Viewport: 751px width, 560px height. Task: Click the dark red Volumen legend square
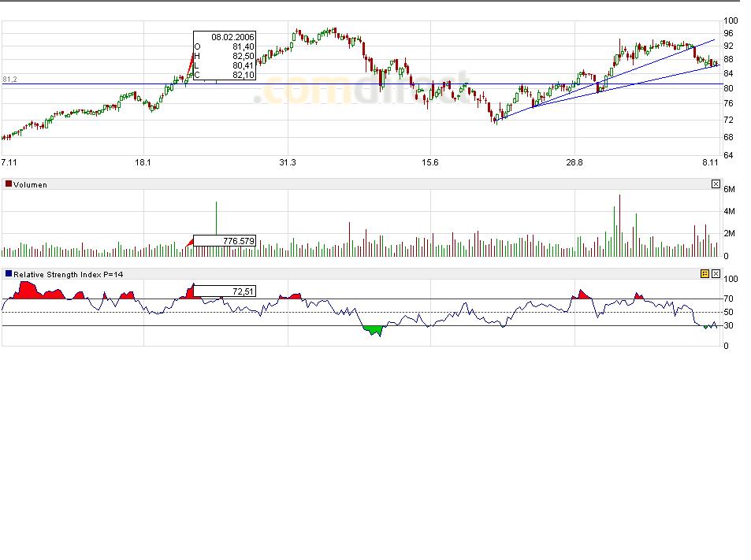9,184
